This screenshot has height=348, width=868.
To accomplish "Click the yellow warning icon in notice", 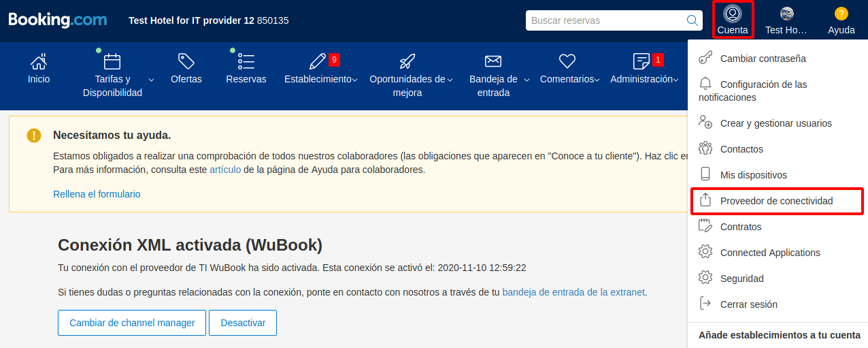I will 34,136.
